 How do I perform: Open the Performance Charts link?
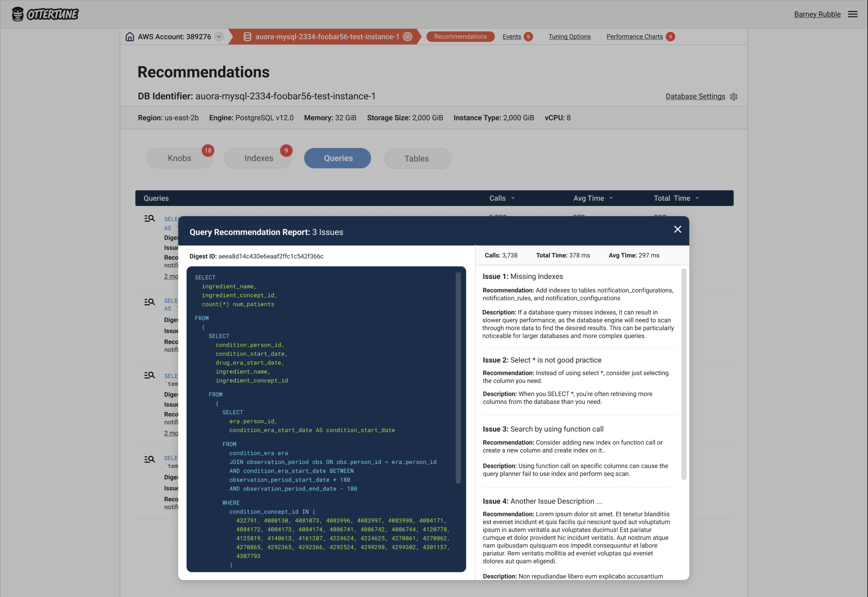click(634, 37)
